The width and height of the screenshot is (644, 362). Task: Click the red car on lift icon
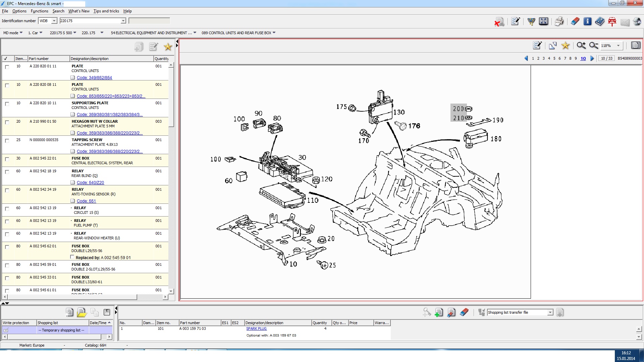(x=612, y=22)
